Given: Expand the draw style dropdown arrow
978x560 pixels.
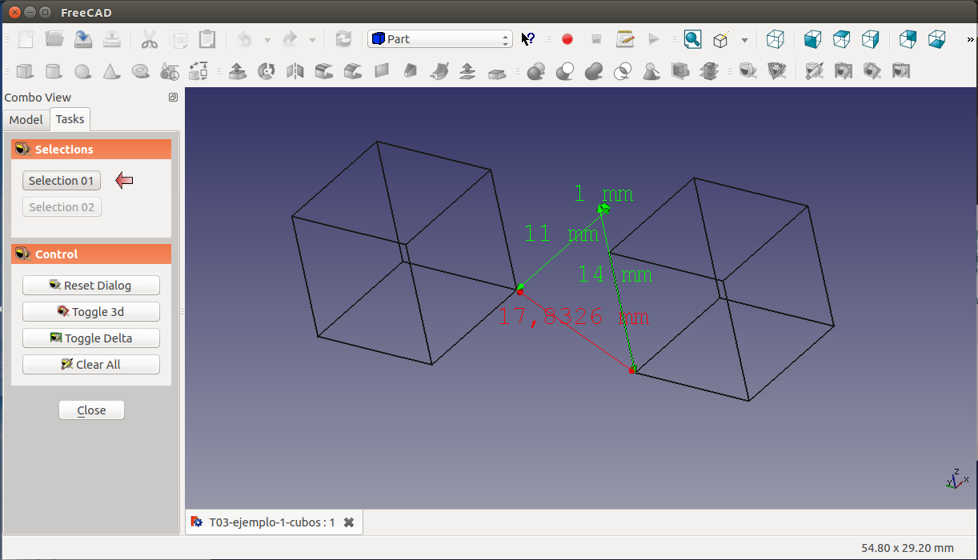Looking at the screenshot, I should pos(744,40).
